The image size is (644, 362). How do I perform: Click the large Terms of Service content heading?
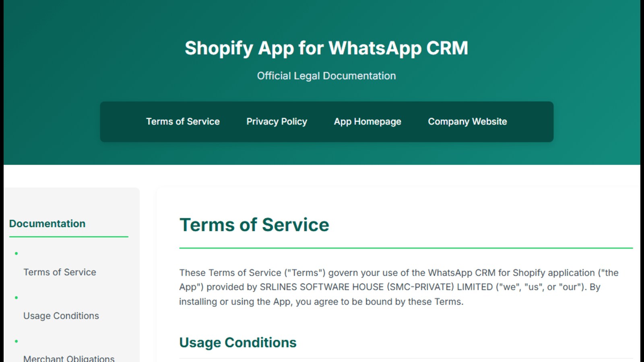pyautogui.click(x=254, y=225)
